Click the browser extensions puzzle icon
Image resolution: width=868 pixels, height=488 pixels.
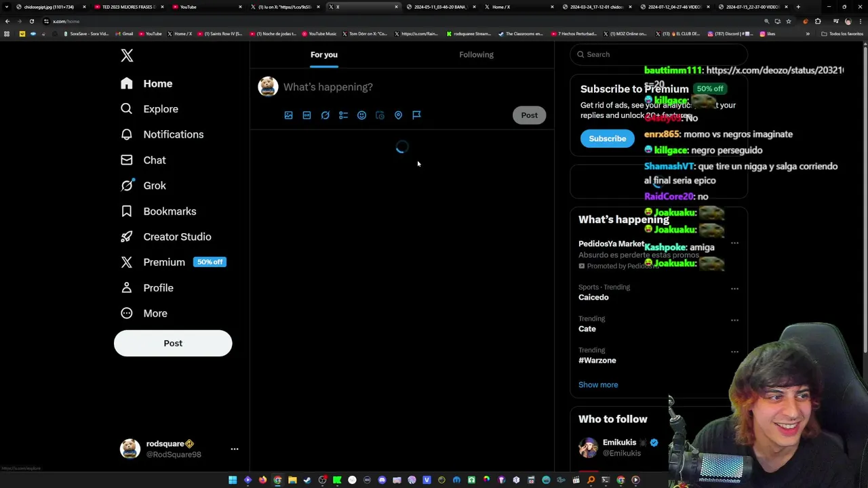[x=818, y=21]
